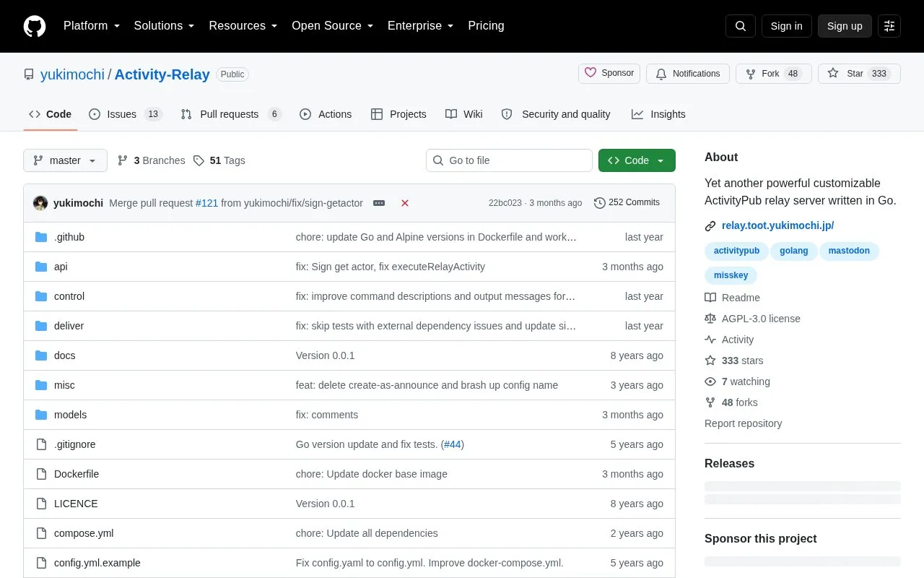Star the repository with the Star button

click(859, 74)
